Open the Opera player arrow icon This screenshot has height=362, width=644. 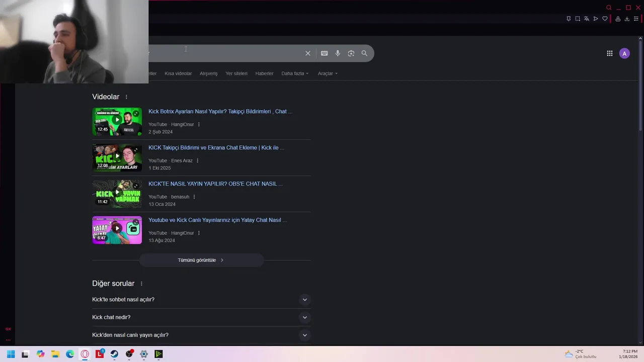point(596,19)
